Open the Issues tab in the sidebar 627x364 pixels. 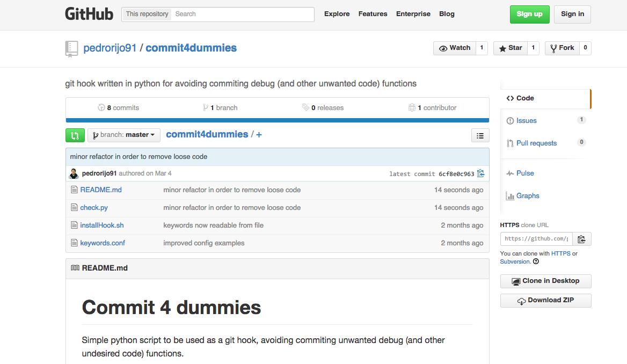(x=545, y=121)
